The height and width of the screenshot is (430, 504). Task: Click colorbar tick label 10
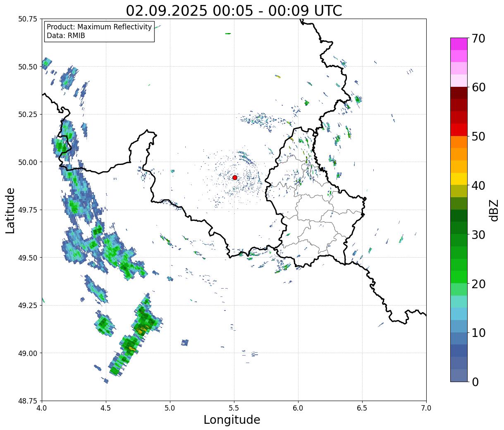coord(478,333)
